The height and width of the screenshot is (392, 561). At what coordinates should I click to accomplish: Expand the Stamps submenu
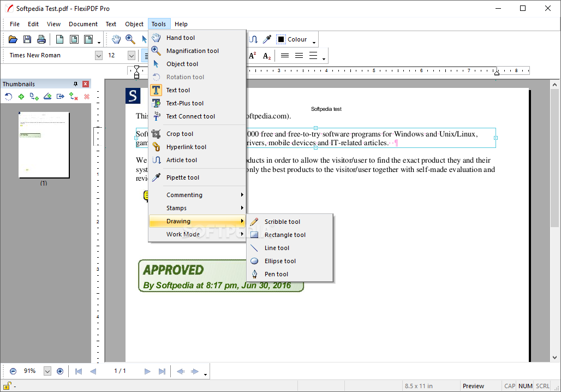pyautogui.click(x=197, y=208)
